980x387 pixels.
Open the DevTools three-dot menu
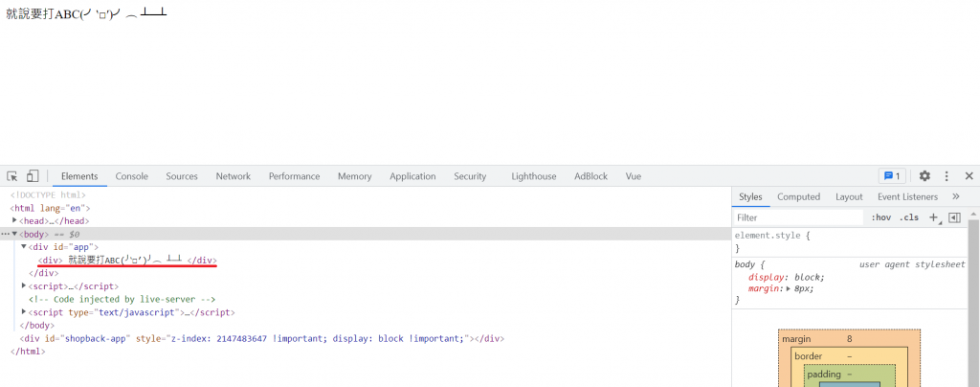coord(947,176)
